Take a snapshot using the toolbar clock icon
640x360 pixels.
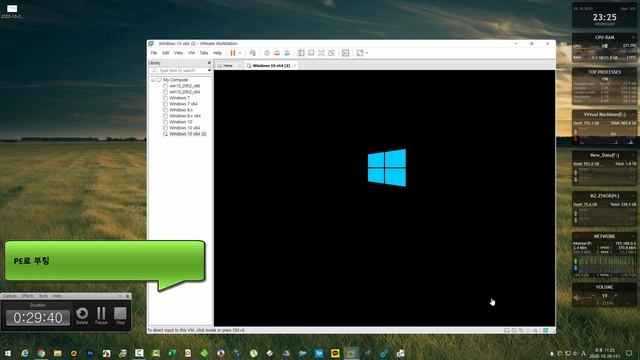coord(267,53)
